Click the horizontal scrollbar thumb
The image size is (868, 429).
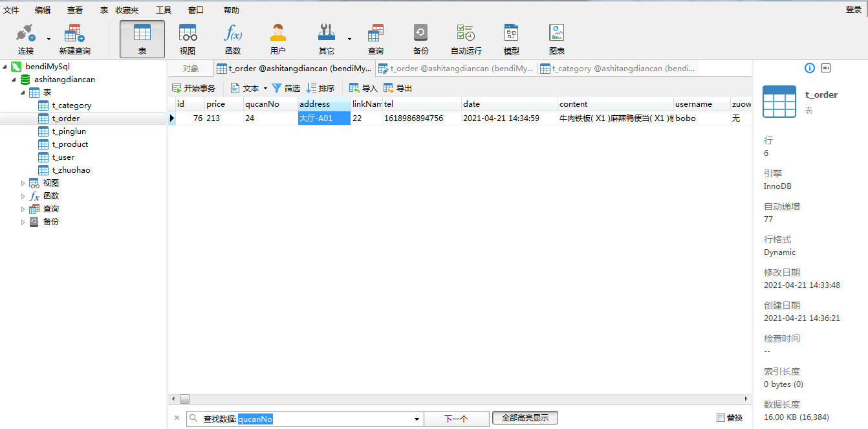click(x=184, y=399)
